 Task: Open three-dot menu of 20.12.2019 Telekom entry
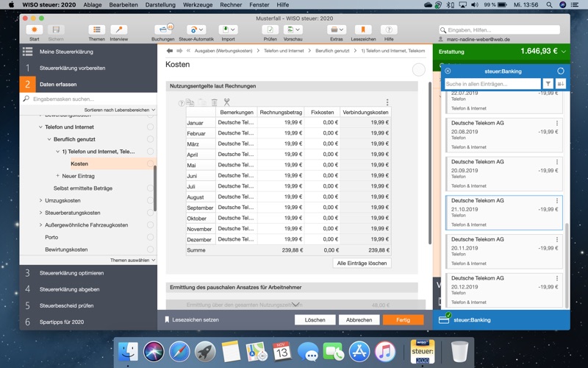pyautogui.click(x=557, y=278)
